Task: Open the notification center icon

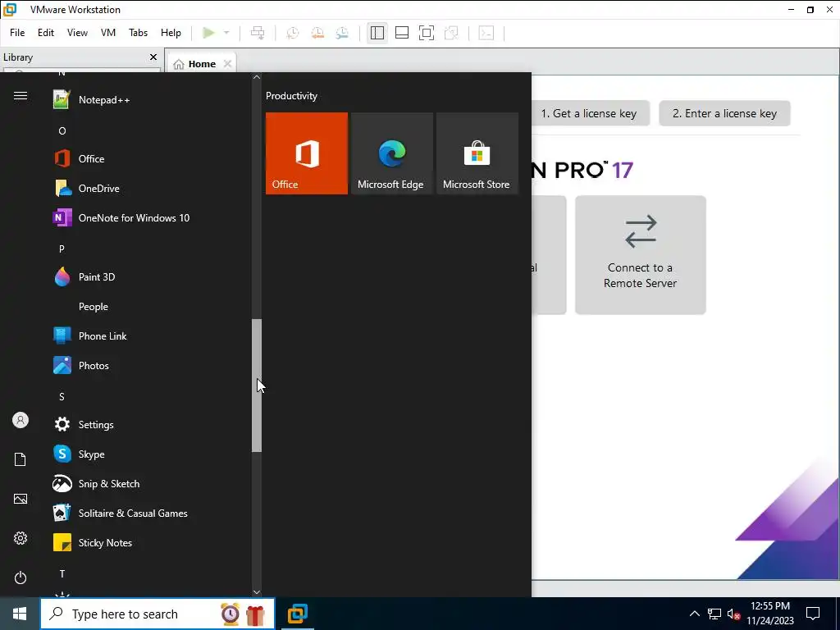Action: click(813, 614)
